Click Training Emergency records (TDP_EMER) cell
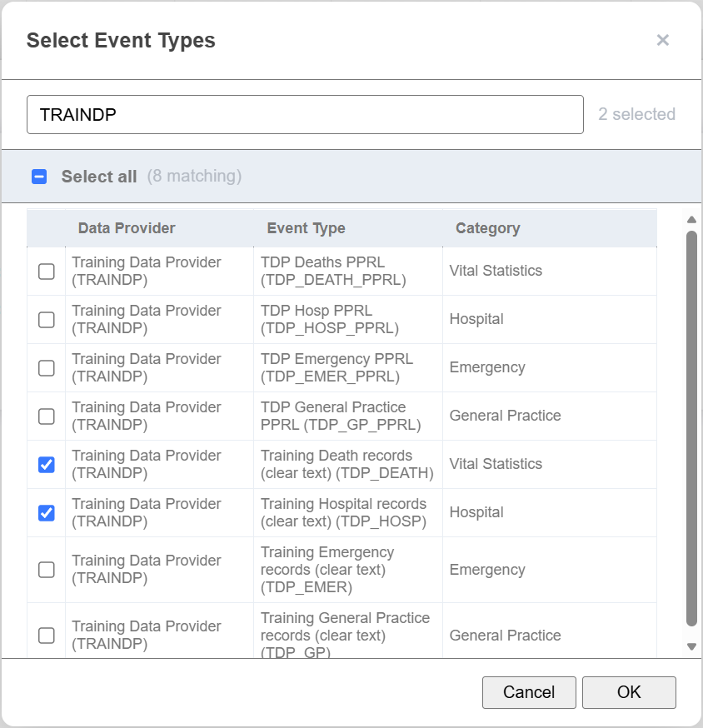Viewport: 703px width, 728px height. tap(348, 570)
